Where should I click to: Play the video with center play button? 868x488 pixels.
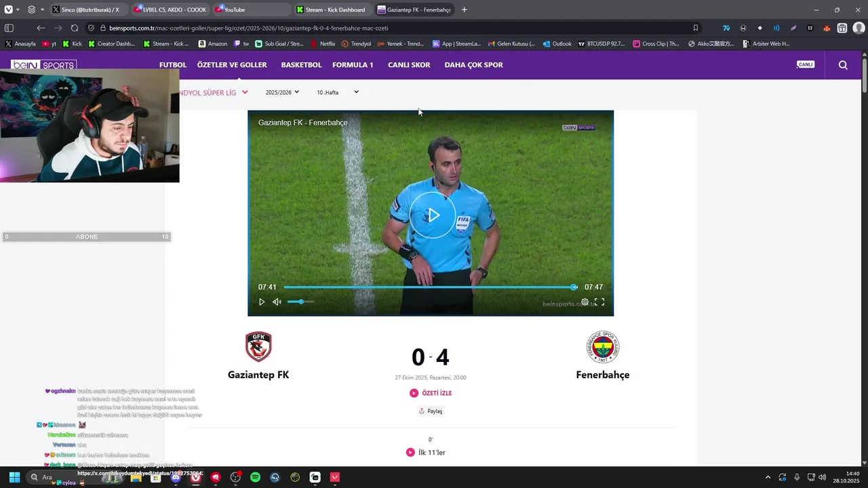coord(433,215)
